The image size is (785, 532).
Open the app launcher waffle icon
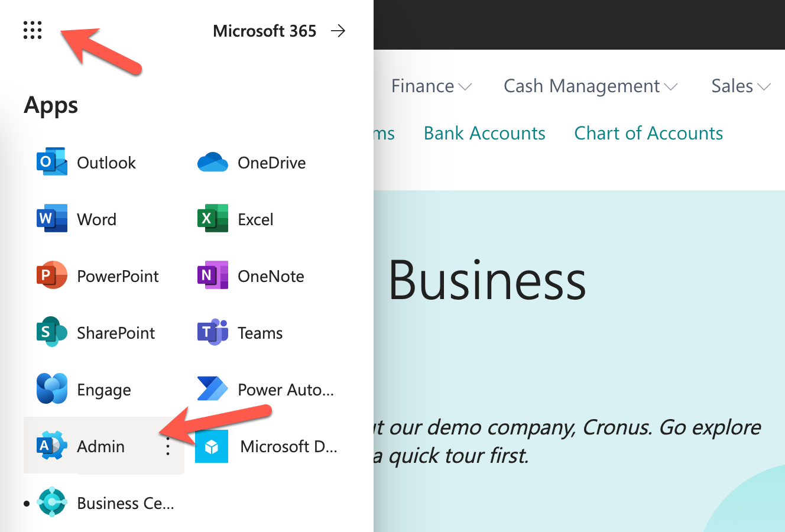pyautogui.click(x=33, y=30)
